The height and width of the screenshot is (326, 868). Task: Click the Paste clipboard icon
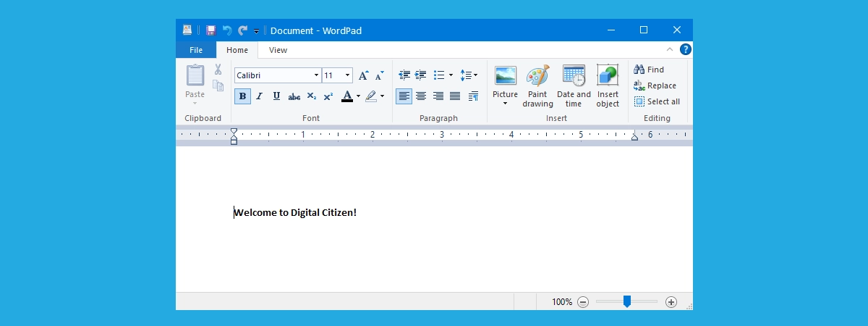tap(195, 75)
